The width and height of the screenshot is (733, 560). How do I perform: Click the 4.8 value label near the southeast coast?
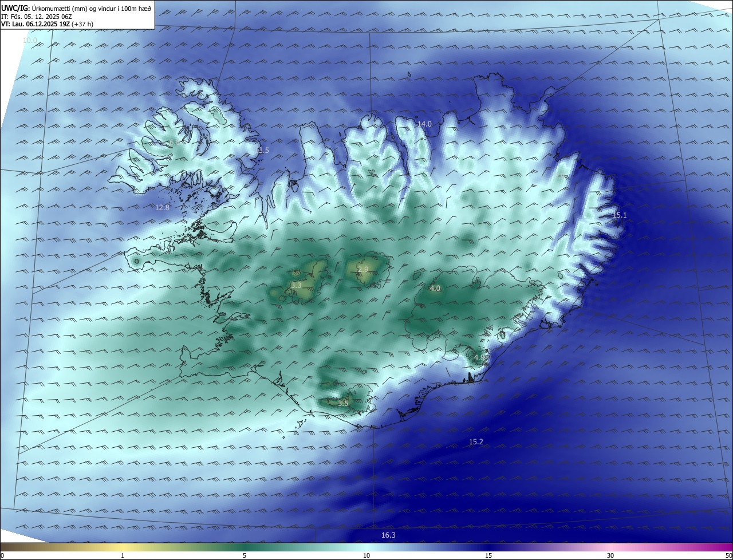pos(479,358)
